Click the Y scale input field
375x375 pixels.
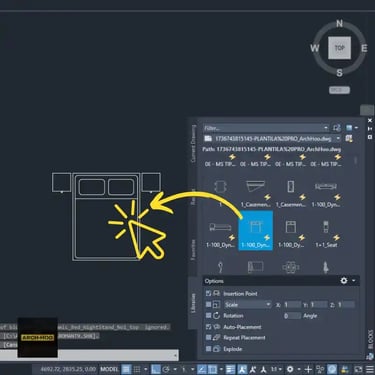tap(319, 305)
